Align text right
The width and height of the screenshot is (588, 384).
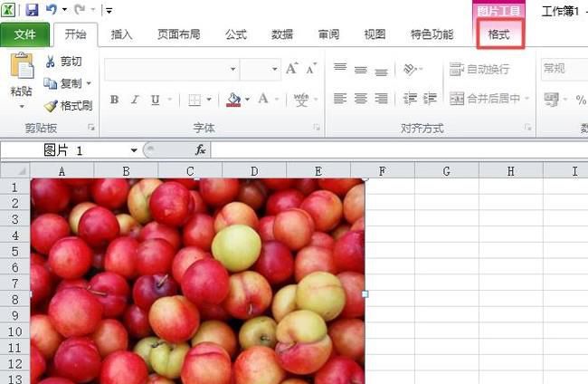382,99
